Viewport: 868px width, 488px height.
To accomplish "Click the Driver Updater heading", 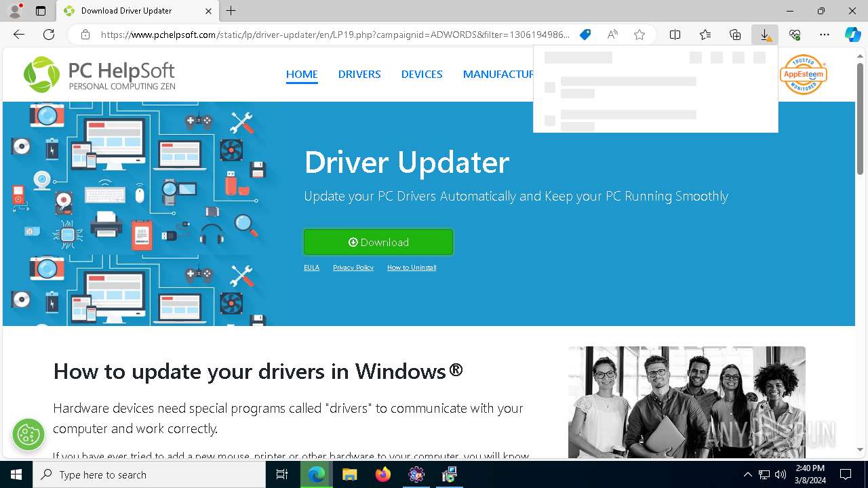I will tap(407, 163).
